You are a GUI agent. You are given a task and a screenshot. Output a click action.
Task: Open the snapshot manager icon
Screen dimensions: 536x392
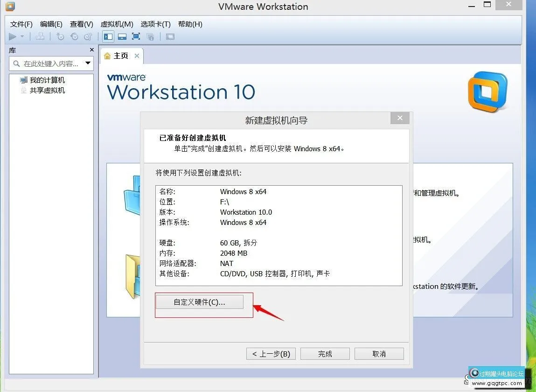tap(88, 36)
